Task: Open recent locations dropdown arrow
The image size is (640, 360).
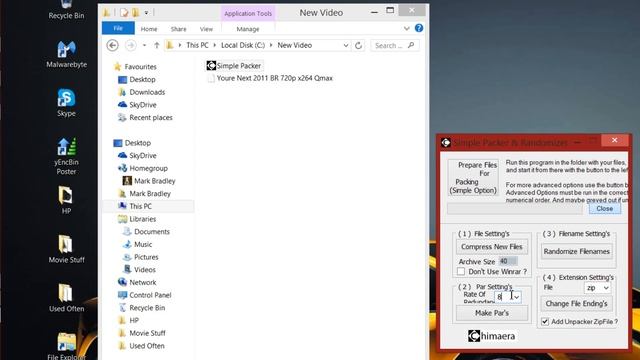Action: point(144,45)
